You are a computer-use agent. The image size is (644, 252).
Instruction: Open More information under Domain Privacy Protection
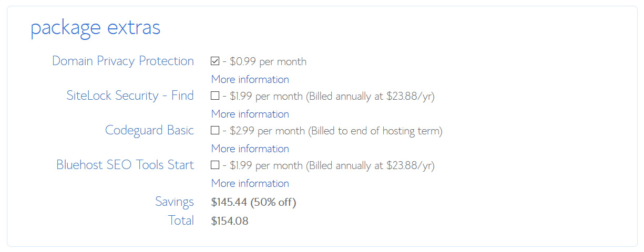click(x=250, y=79)
